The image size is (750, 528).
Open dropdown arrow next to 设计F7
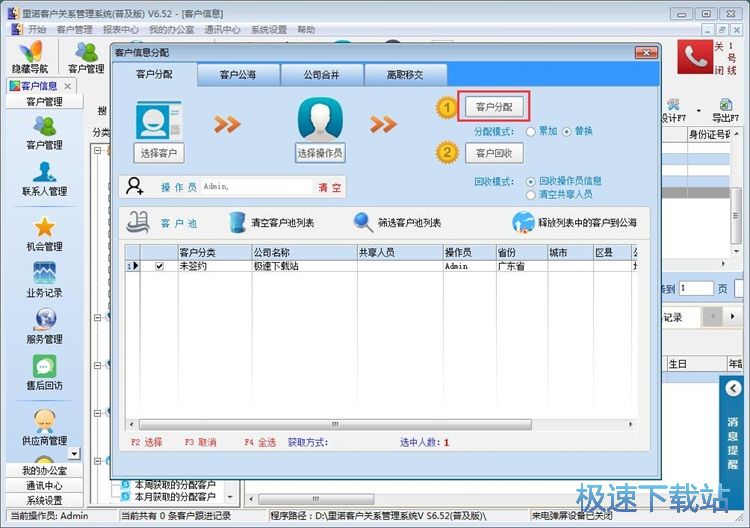(x=699, y=110)
